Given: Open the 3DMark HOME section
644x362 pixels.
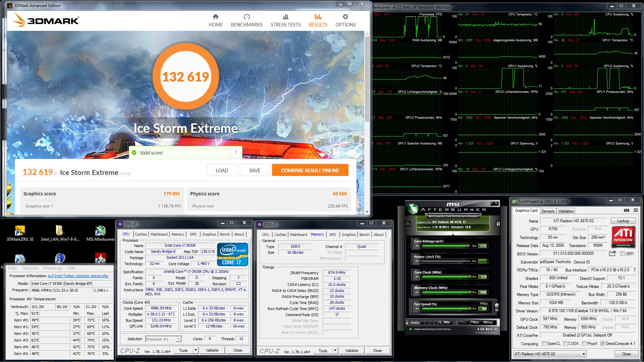Looking at the screenshot, I should (216, 20).
